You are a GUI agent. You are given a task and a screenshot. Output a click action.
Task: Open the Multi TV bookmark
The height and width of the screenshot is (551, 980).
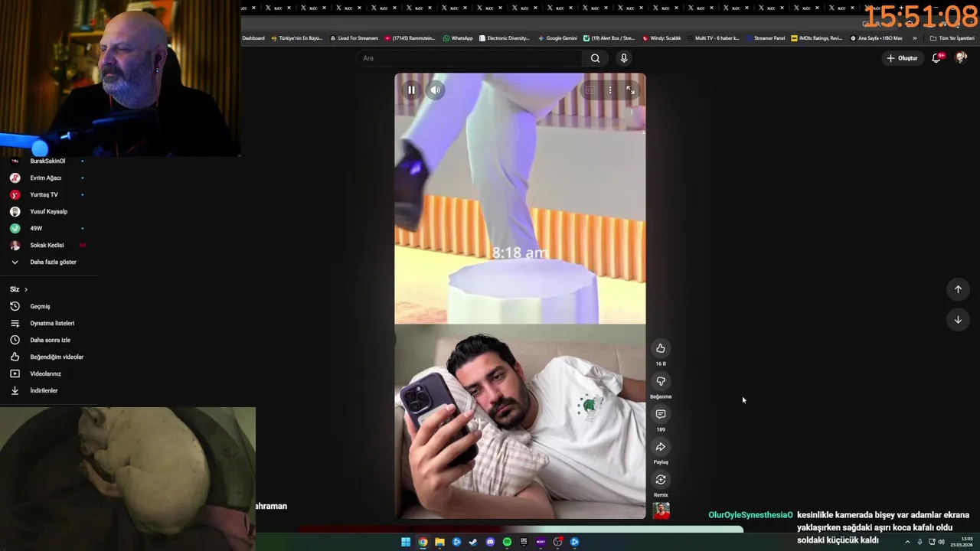click(714, 38)
